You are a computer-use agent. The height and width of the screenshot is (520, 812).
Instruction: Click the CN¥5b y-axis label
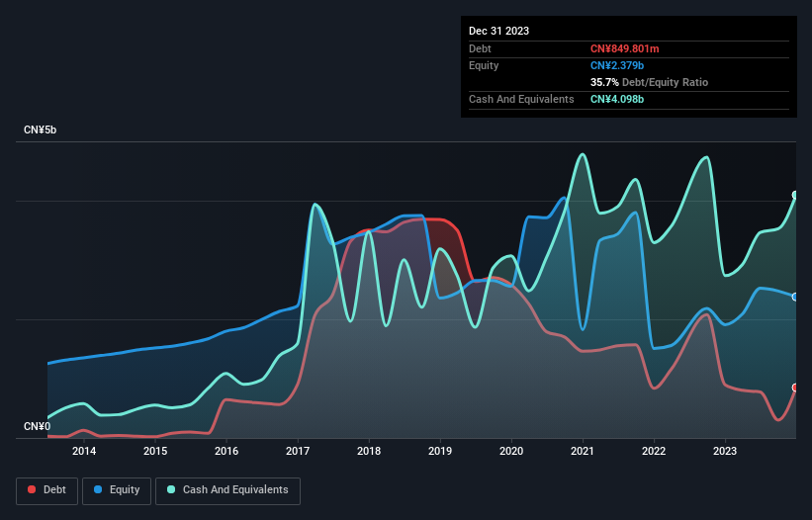pos(40,130)
